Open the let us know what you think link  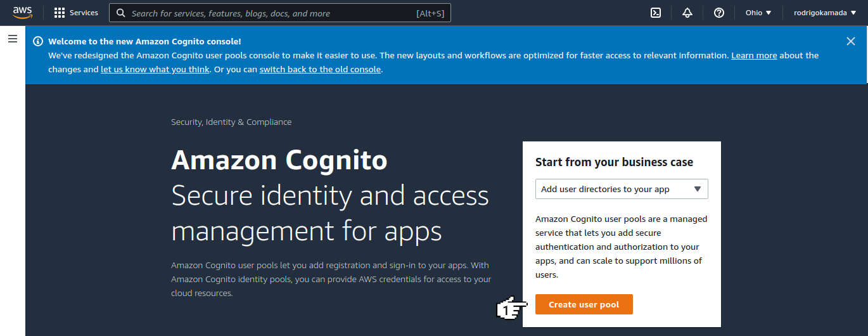155,69
